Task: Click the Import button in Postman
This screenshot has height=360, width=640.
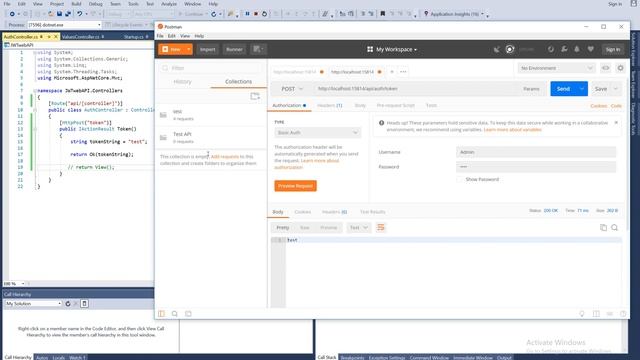Action: tap(207, 49)
